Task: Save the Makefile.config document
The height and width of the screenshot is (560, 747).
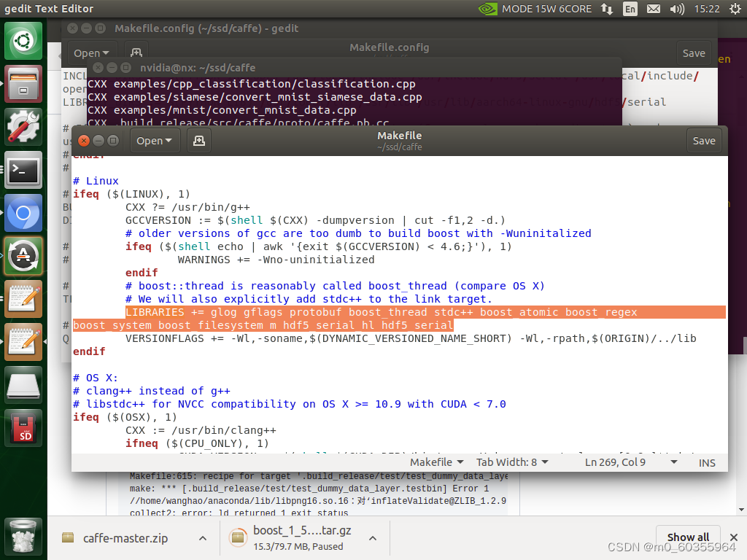Action: [694, 52]
